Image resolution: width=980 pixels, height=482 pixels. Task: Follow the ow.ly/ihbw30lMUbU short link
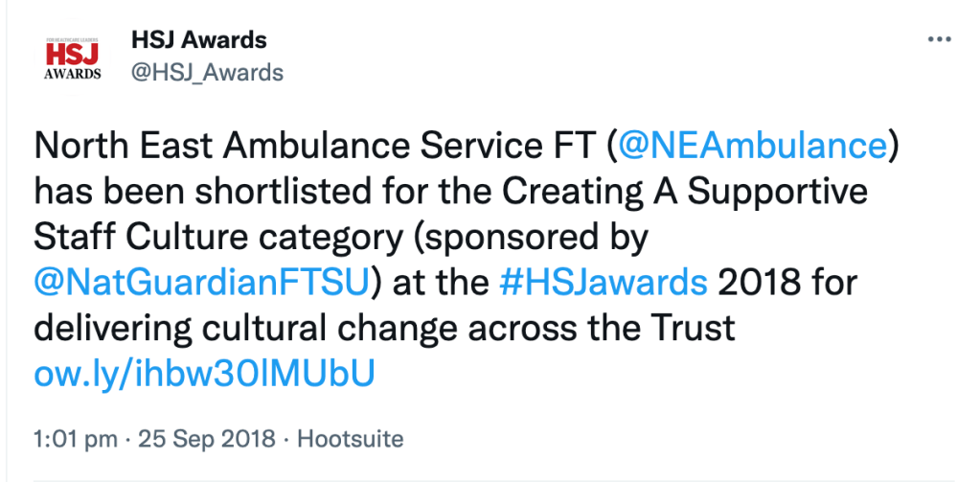click(x=203, y=374)
